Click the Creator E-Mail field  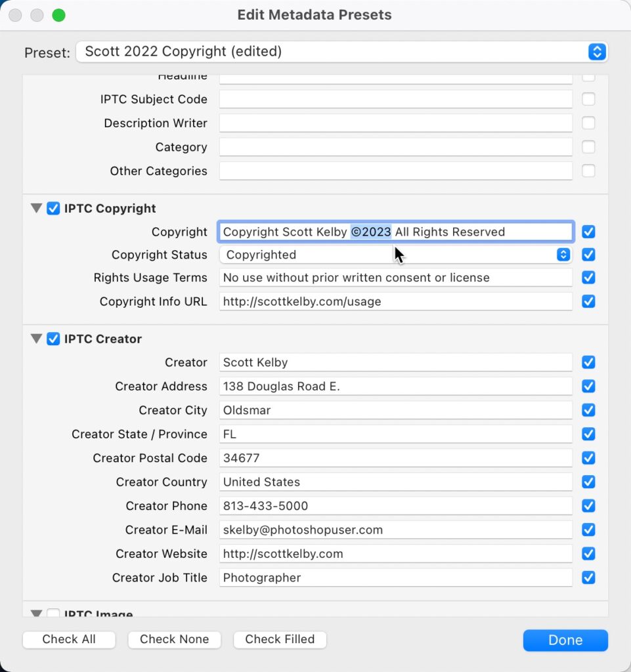[x=396, y=530]
